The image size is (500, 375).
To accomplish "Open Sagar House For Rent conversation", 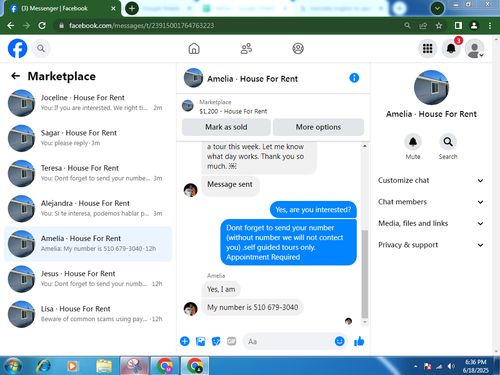I will (88, 138).
